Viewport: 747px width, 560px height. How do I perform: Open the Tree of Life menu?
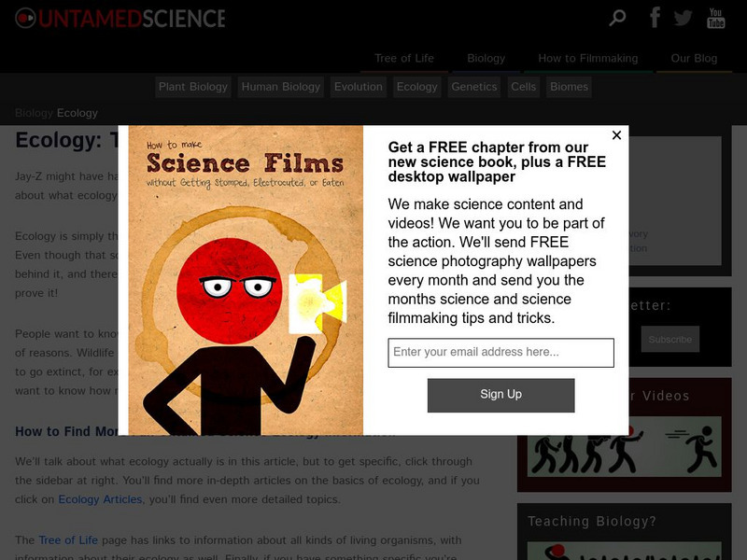tap(404, 59)
